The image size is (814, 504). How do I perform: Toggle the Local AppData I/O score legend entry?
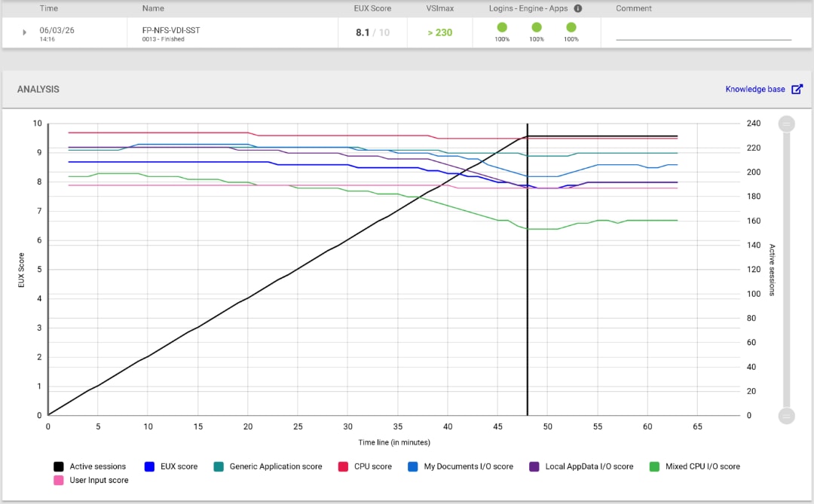click(581, 466)
